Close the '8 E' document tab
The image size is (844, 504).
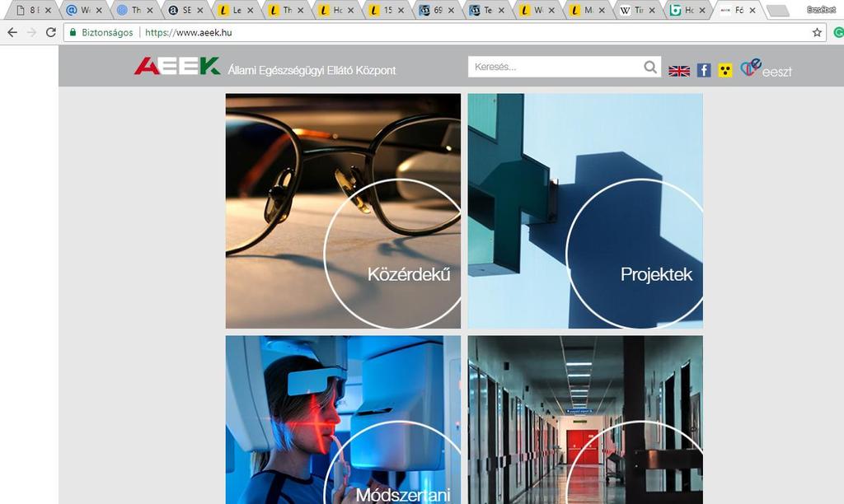48,10
